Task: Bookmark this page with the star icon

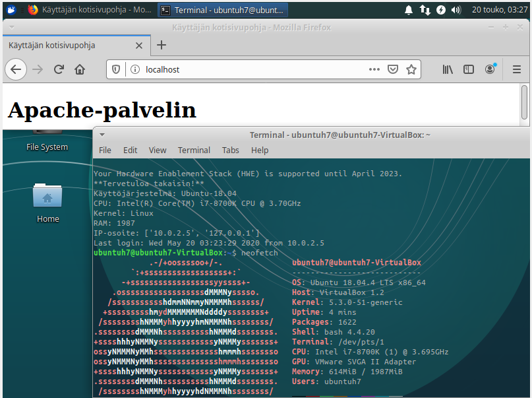Action: coord(411,69)
